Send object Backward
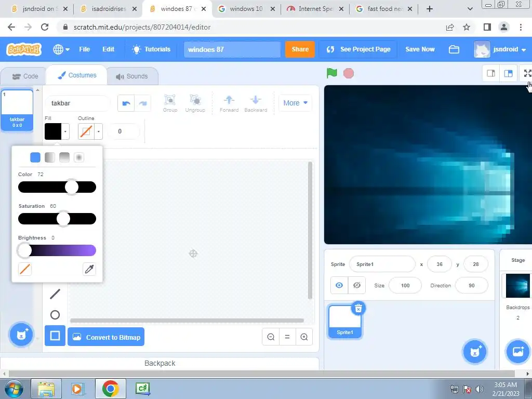Viewport: 532px width, 399px height. click(x=256, y=103)
